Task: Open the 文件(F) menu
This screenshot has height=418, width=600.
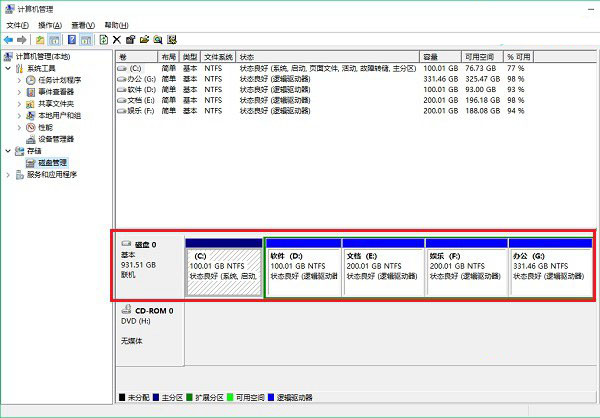Action: tap(18, 25)
